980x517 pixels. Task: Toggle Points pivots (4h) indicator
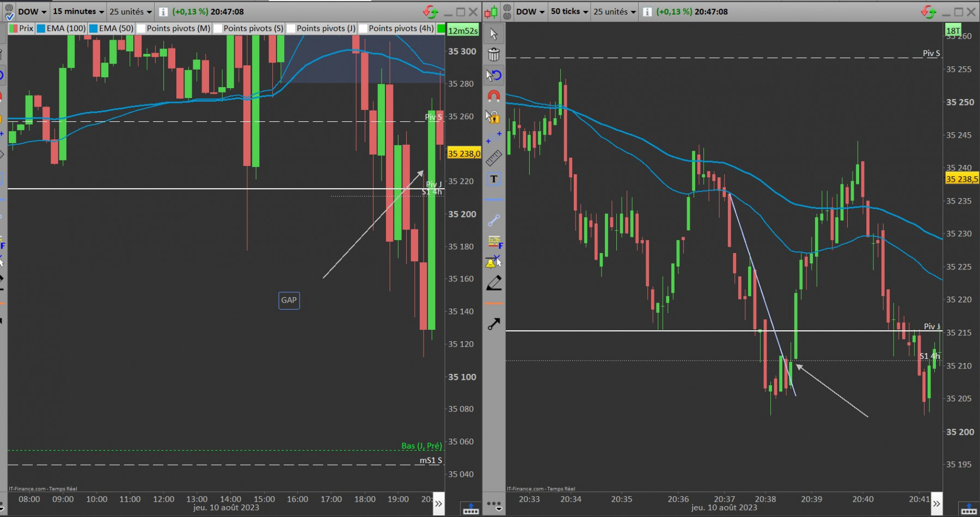click(x=397, y=28)
